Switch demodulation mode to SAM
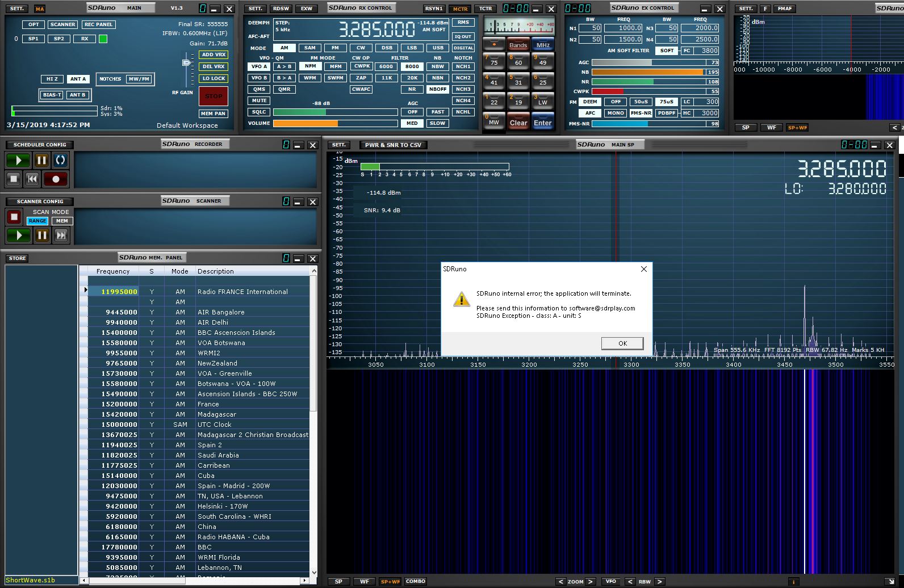 click(310, 48)
